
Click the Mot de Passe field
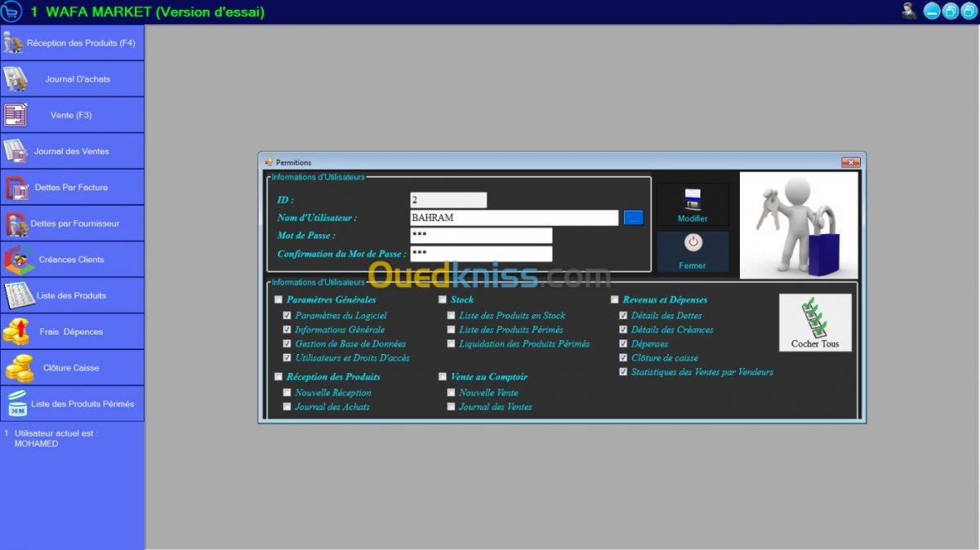pyautogui.click(x=481, y=236)
